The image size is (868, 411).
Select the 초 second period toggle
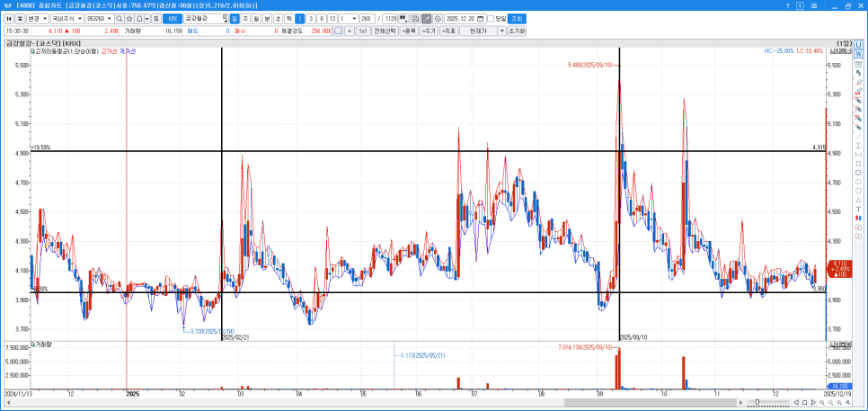coord(279,18)
